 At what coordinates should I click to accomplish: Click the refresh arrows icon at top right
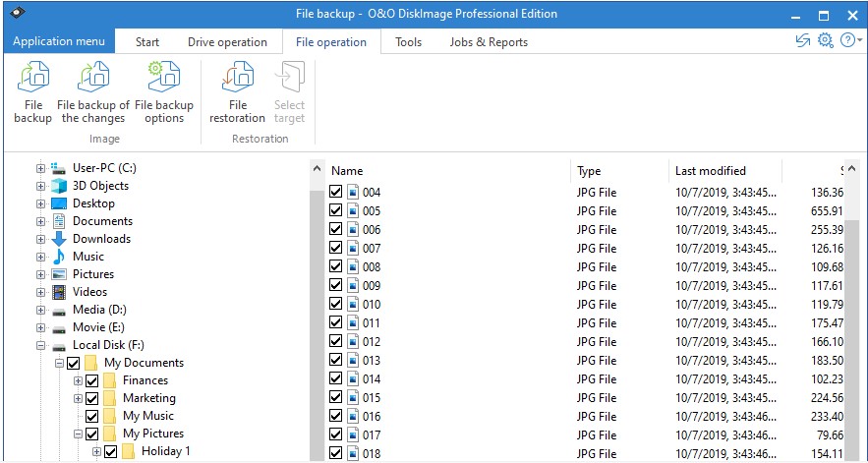[803, 40]
